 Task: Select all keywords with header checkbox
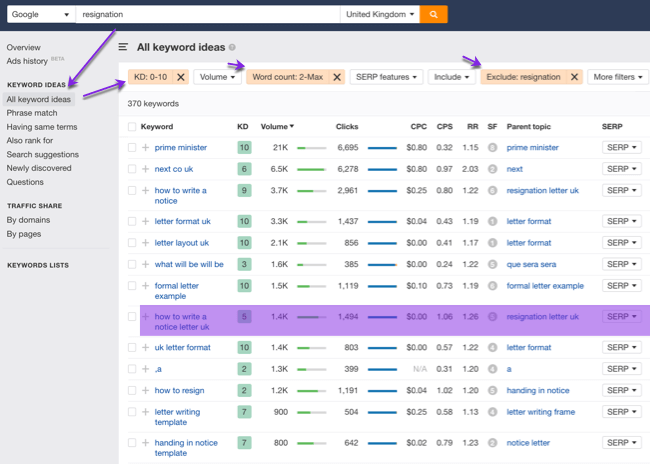pyautogui.click(x=132, y=127)
